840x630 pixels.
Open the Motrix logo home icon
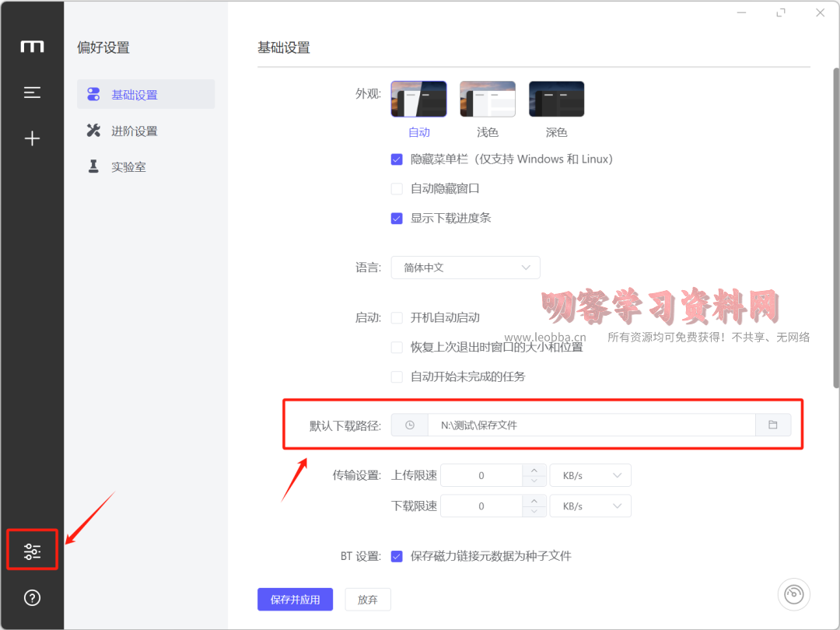coord(32,46)
